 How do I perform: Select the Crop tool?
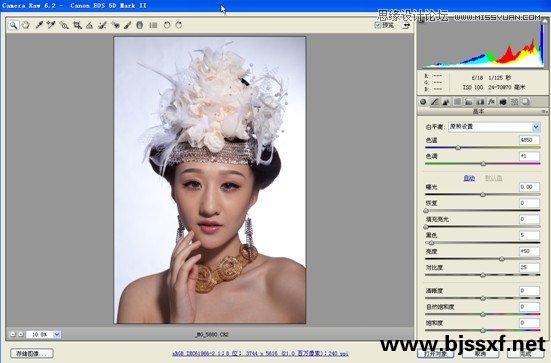pos(77,25)
